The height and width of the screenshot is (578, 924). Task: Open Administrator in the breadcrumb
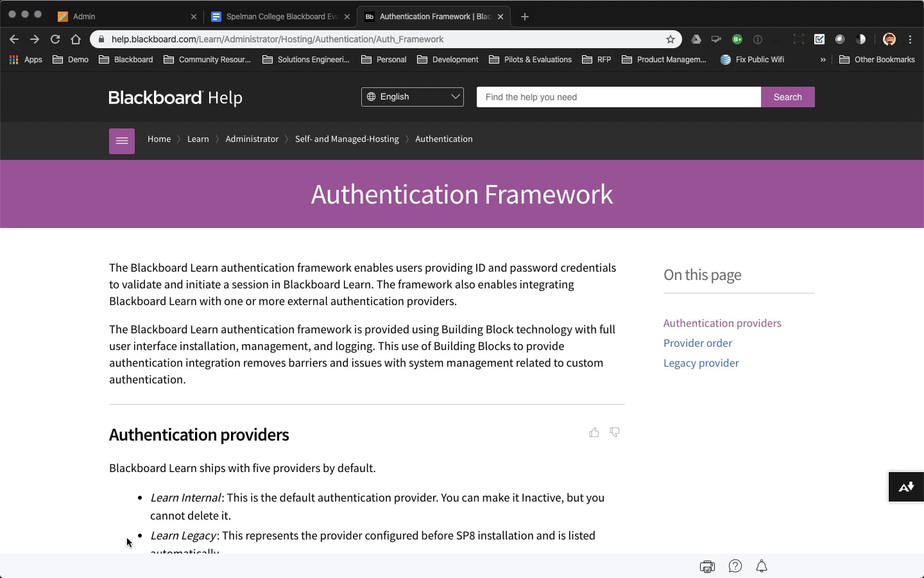252,139
